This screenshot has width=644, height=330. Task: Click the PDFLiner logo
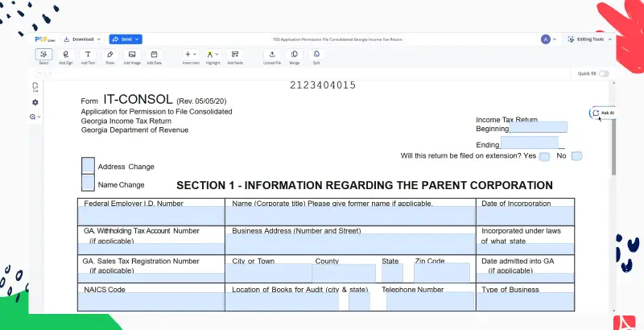(x=45, y=39)
